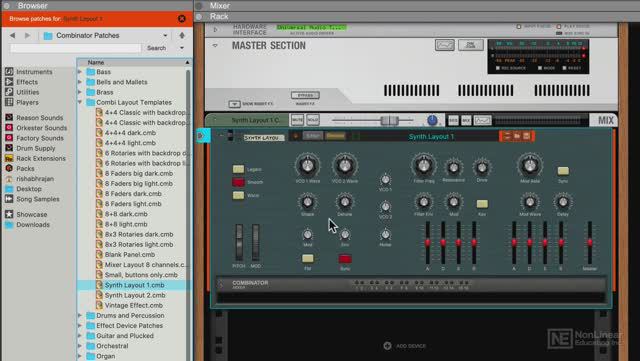The image size is (640, 361).
Task: Click the Add Device plus icon
Action: pos(387,346)
